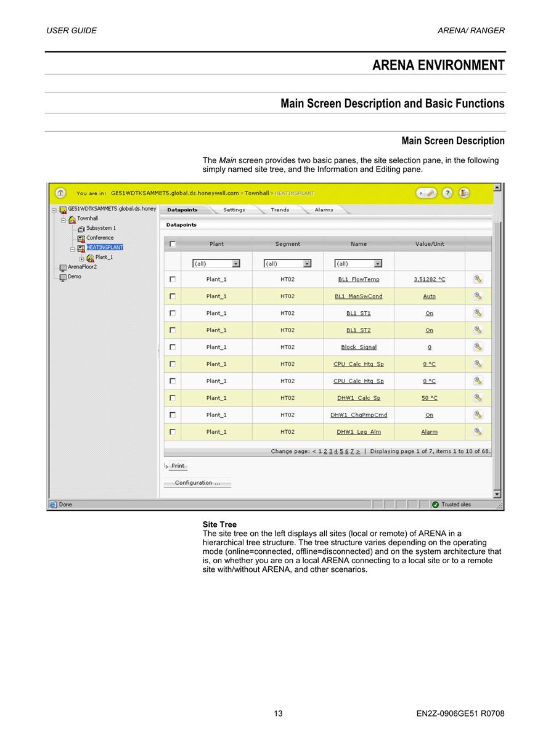Click the Demo computer icon in the tree

[x=63, y=277]
